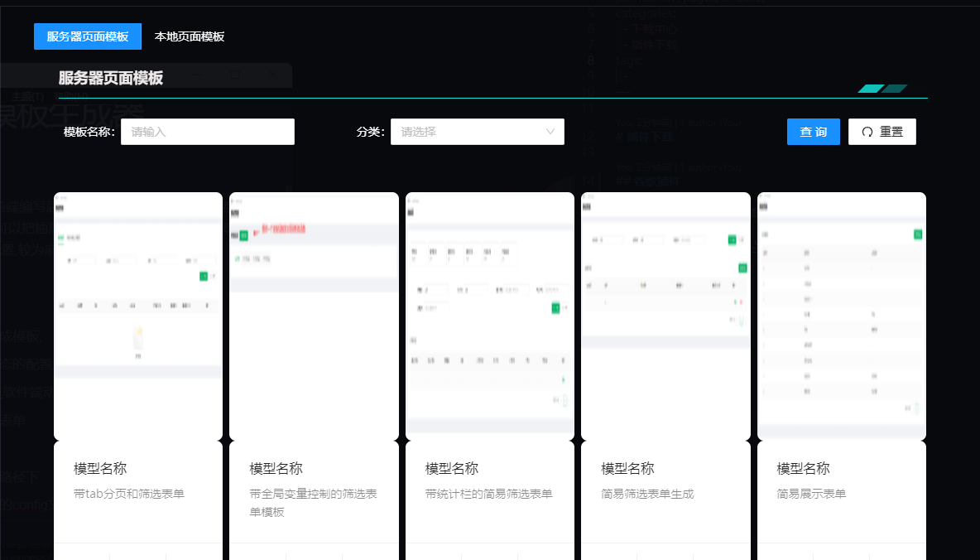Open the 带统计栏的简易筛选表单 preview thumbnail
The image size is (980, 560).
coord(490,316)
